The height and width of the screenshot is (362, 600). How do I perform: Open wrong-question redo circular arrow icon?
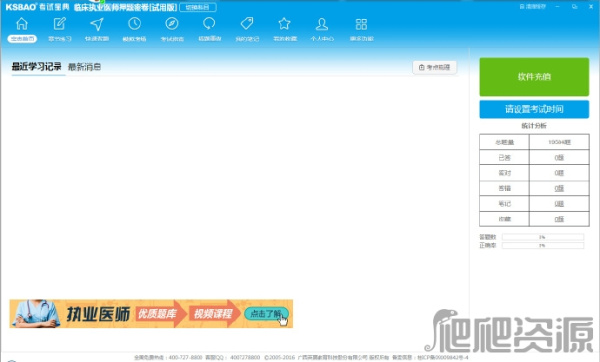tap(209, 24)
